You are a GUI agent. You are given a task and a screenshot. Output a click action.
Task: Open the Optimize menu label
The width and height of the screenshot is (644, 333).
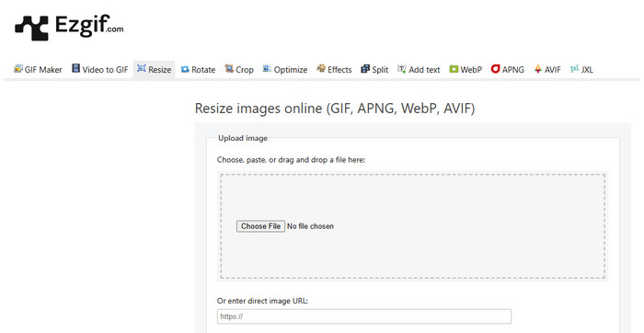[x=291, y=70]
